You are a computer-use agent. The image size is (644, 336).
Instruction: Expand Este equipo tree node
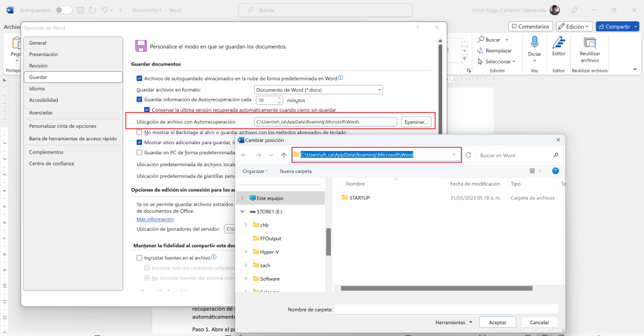242,198
